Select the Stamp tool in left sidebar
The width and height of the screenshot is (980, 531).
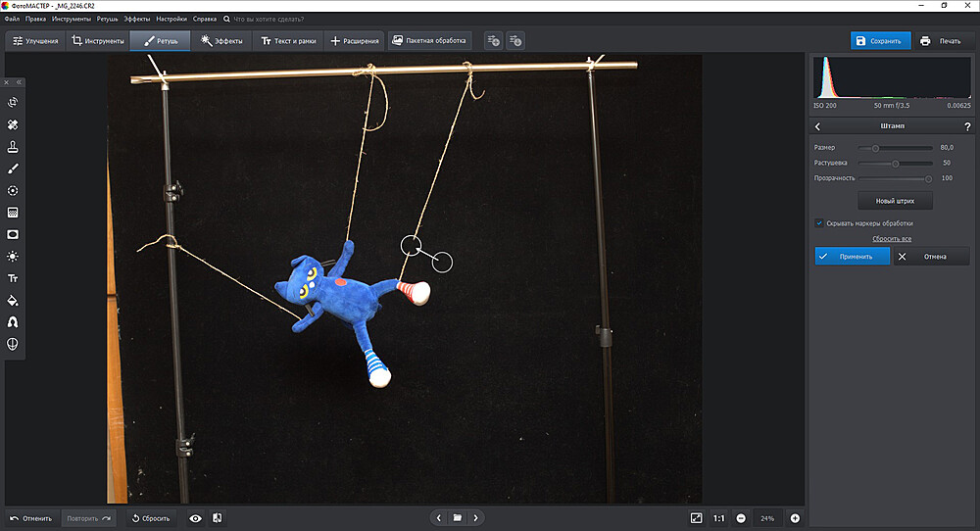[x=13, y=147]
